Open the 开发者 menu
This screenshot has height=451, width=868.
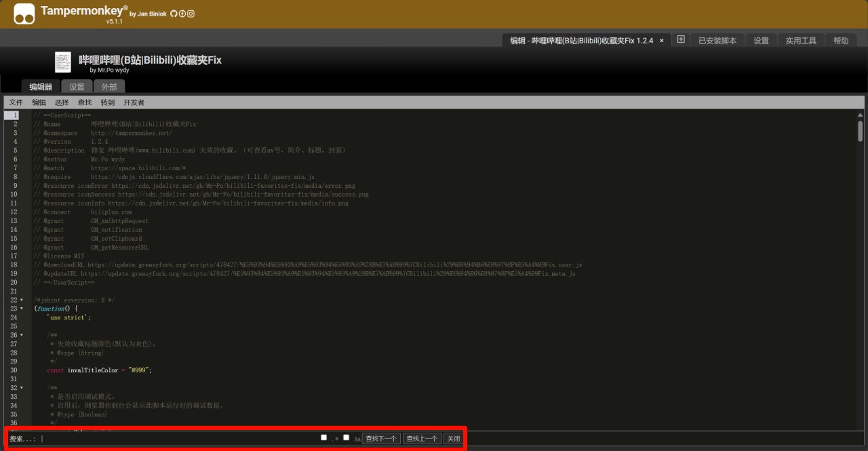(134, 102)
